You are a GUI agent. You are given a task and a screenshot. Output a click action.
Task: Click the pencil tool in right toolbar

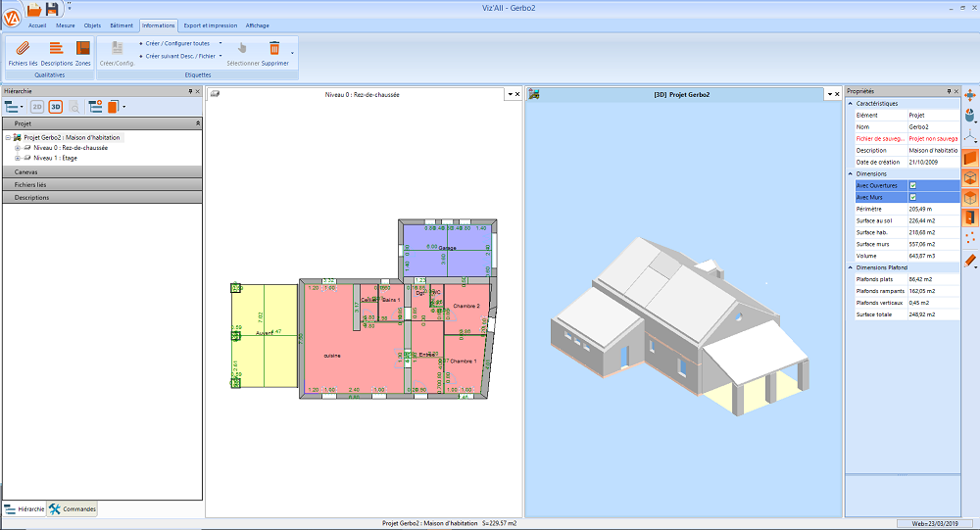(970, 261)
